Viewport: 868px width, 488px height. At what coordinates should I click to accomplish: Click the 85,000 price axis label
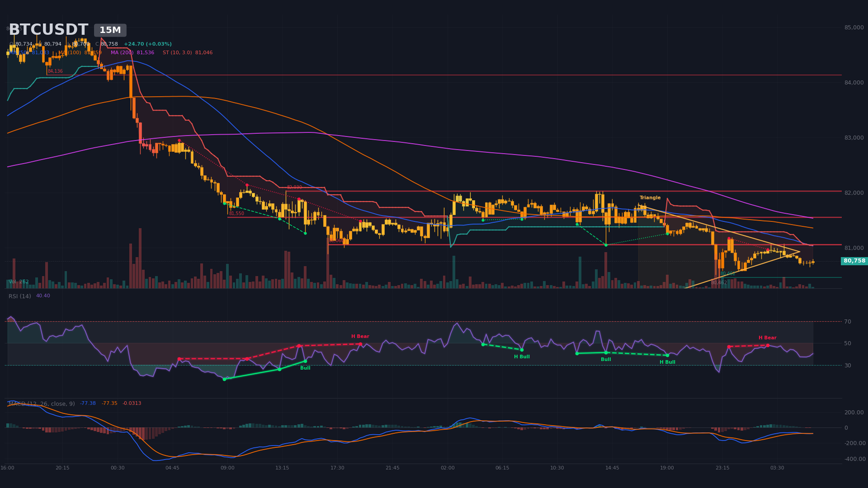point(854,27)
